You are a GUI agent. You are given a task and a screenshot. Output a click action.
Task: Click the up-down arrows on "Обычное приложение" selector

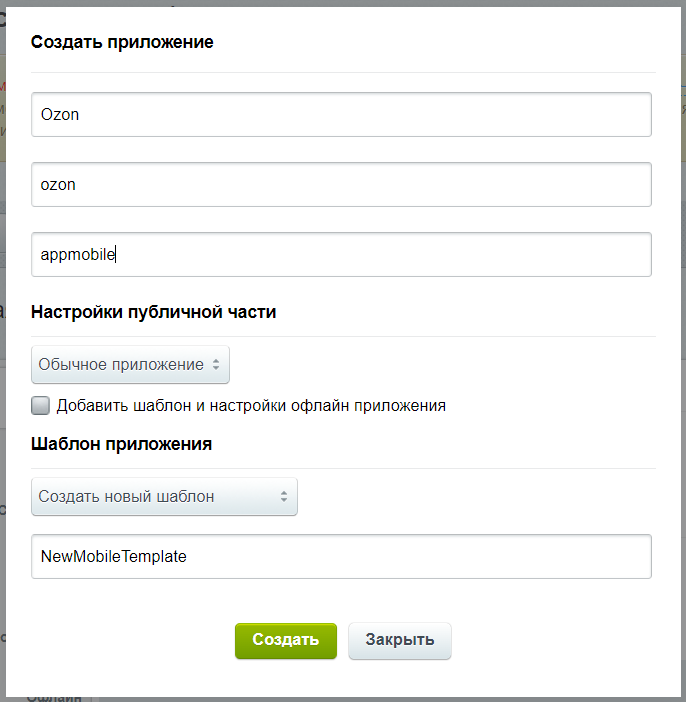tap(215, 365)
